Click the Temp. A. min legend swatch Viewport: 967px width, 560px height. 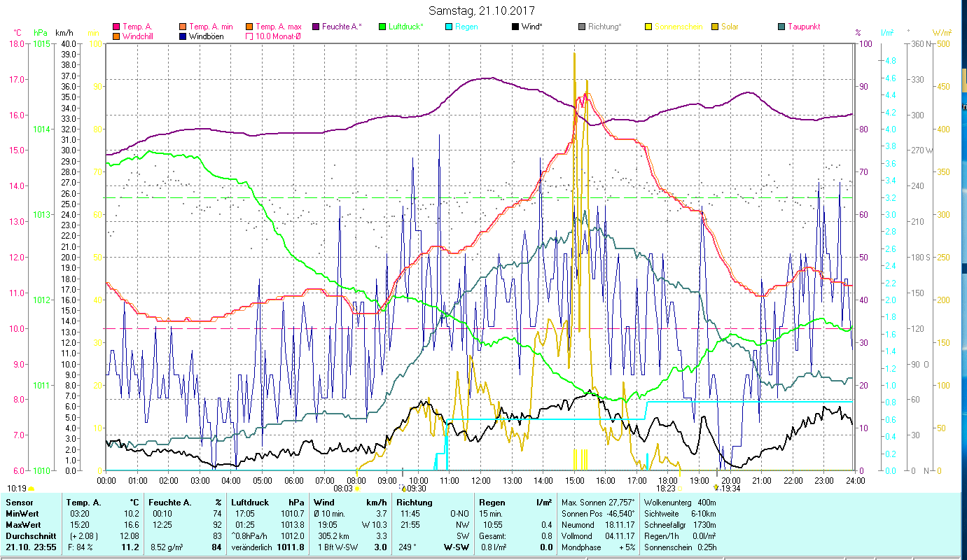(183, 27)
